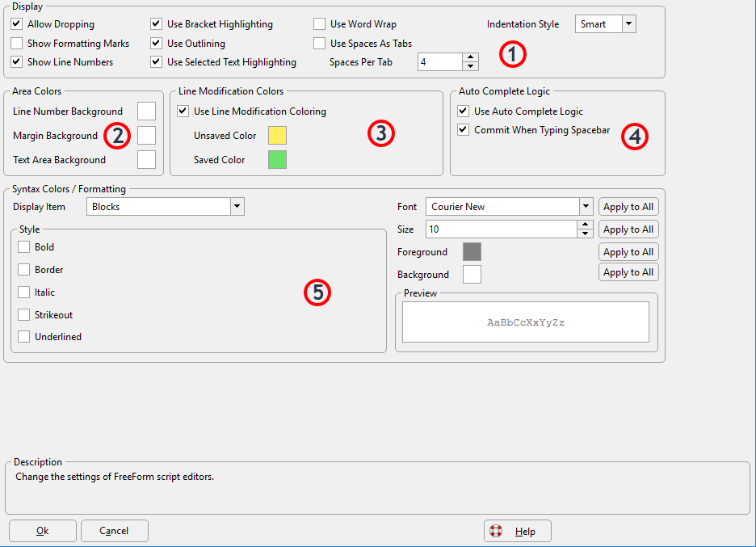The width and height of the screenshot is (756, 547).
Task: Click the AaBbCcXxYyZz preview sample
Action: click(x=526, y=322)
